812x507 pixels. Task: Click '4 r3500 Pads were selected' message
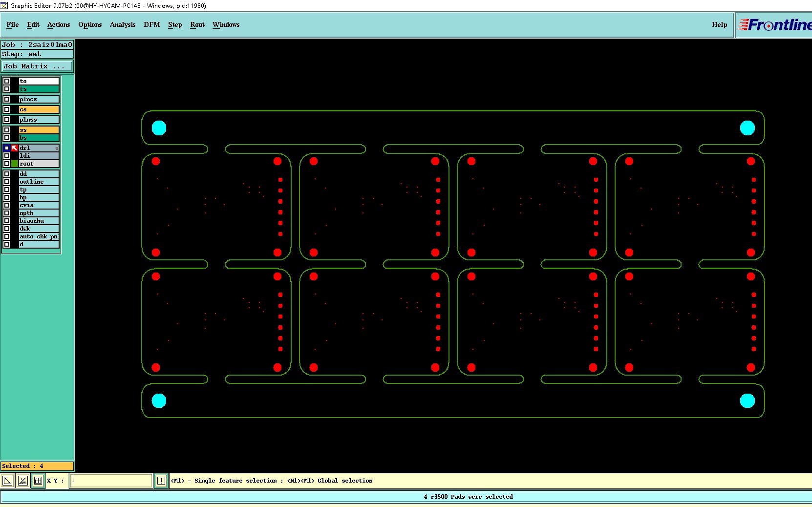tap(468, 497)
